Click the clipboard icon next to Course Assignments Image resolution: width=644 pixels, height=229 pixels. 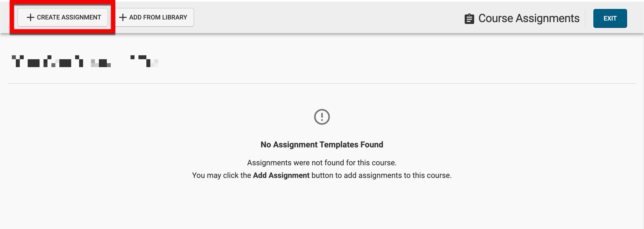(469, 19)
